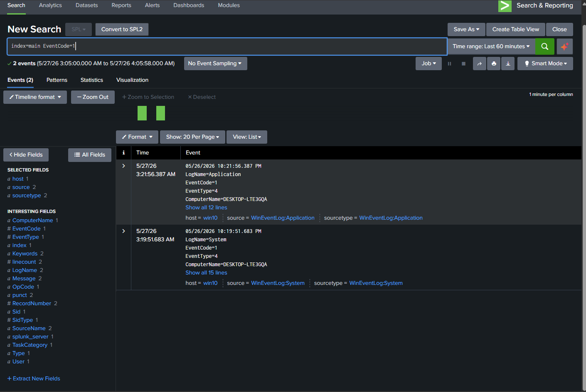Open the Datasets menu
The width and height of the screenshot is (586, 392).
pyautogui.click(x=87, y=5)
